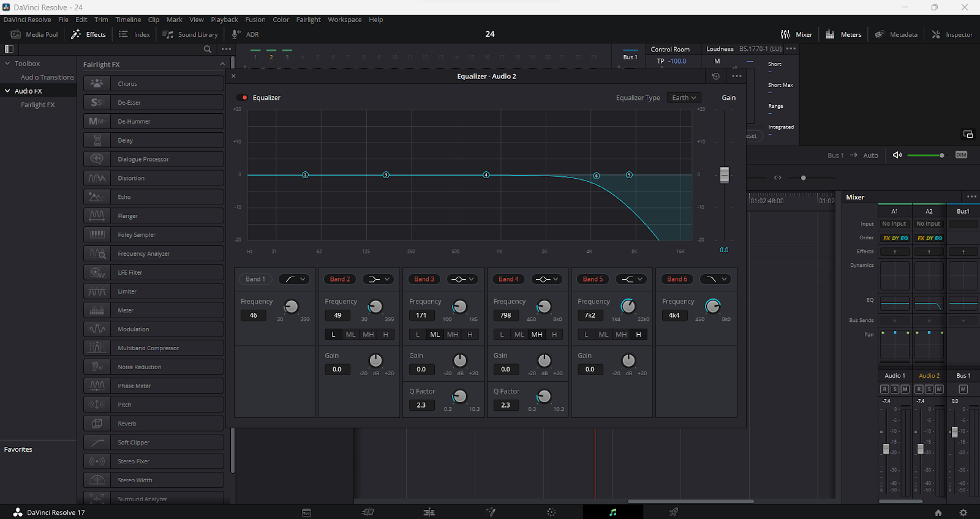The image size is (980, 519).
Task: Toggle solo on Audio 2 channel
Action: 929,389
